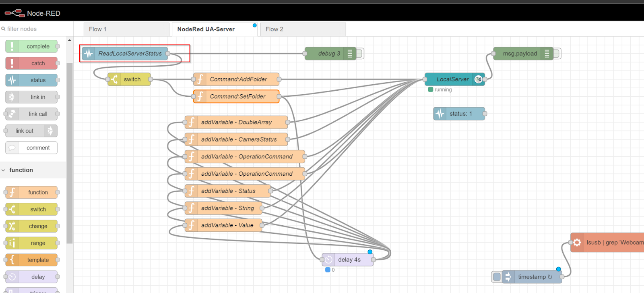Pick the link in palette node
644x293 pixels.
pyautogui.click(x=31, y=97)
